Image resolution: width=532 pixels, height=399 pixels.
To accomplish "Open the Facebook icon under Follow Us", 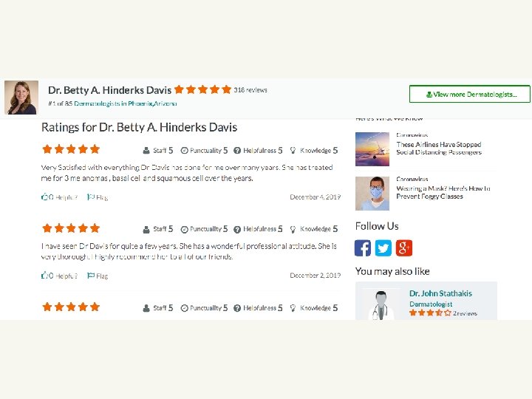I will pos(363,248).
